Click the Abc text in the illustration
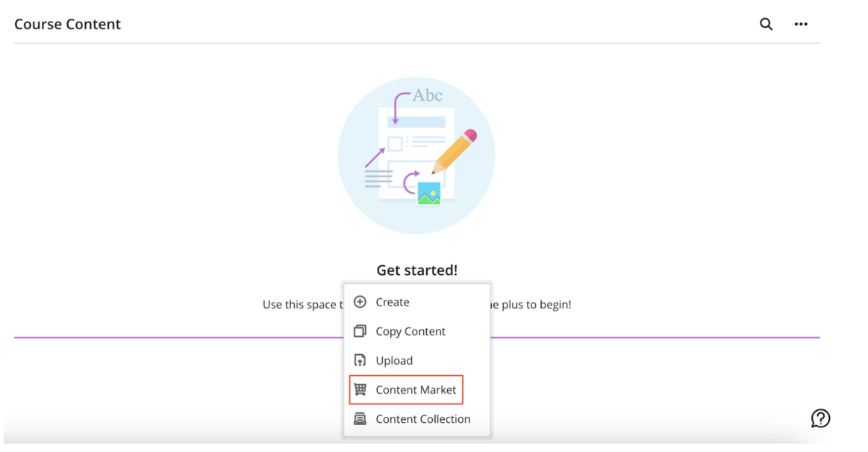Image resolution: width=868 pixels, height=452 pixels. (x=428, y=96)
